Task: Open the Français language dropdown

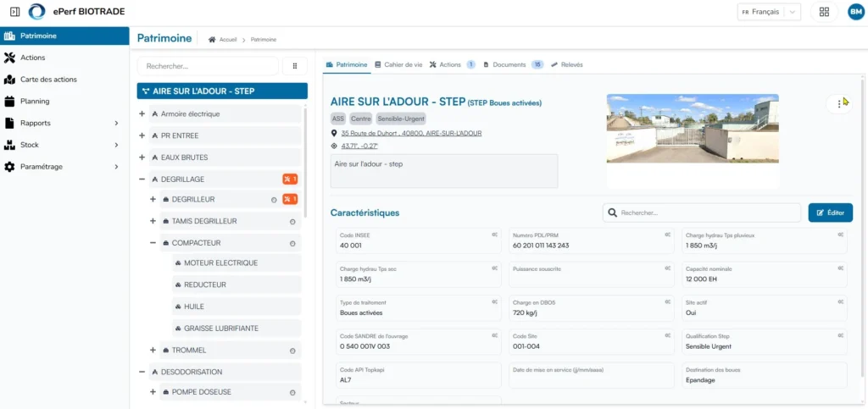Action: point(769,12)
